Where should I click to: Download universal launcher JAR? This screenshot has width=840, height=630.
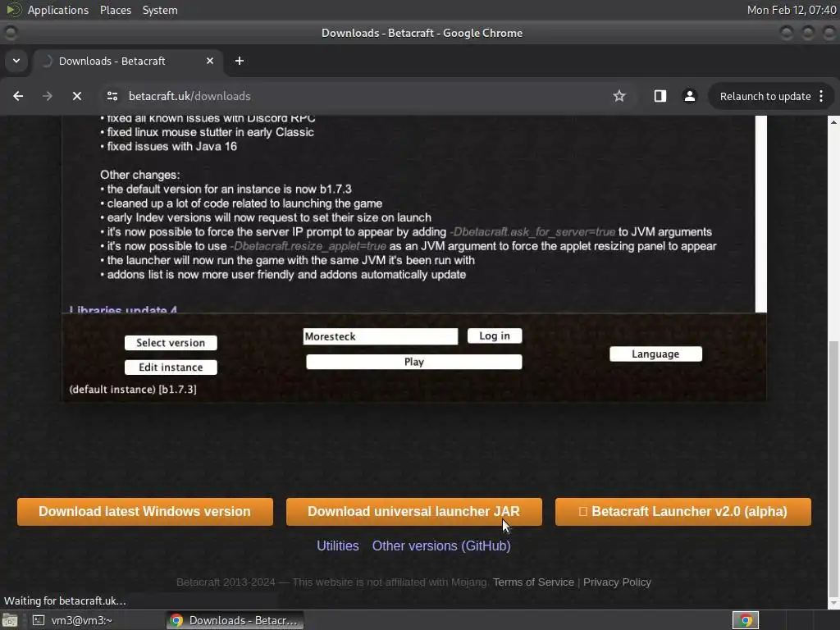413,512
